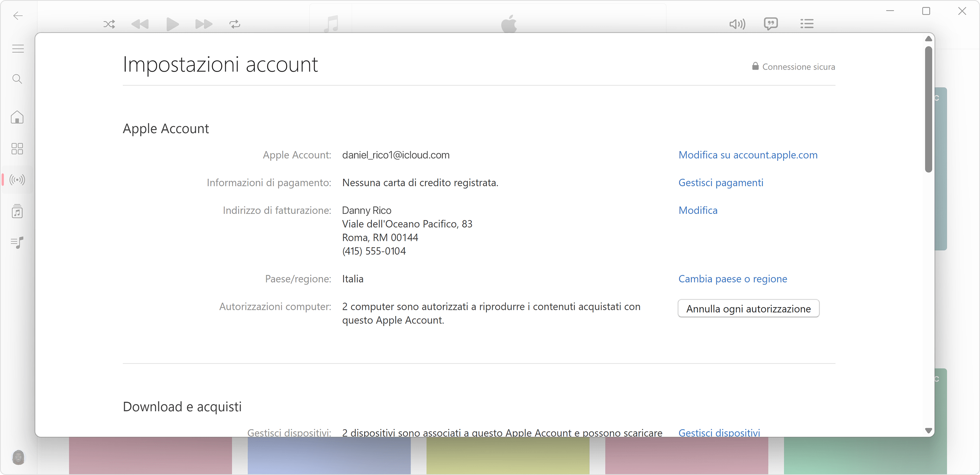Minimize the application window
Viewport: 980px width, 475px height.
click(890, 11)
